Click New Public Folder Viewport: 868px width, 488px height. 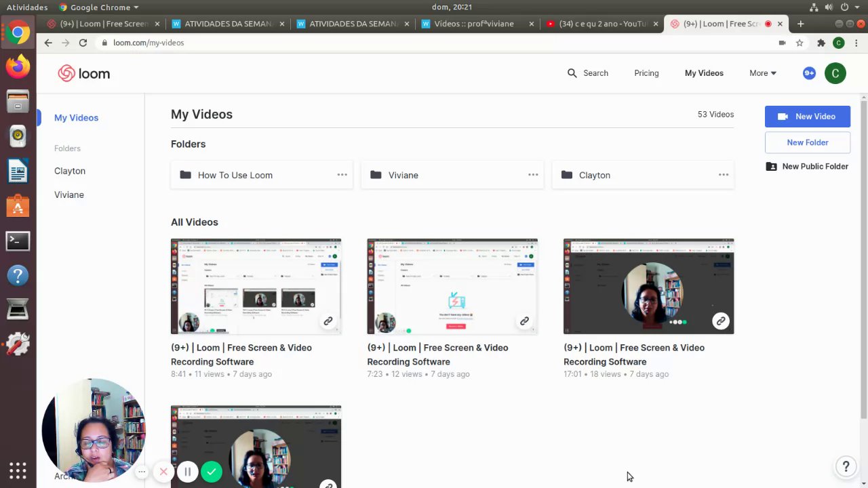tap(808, 167)
